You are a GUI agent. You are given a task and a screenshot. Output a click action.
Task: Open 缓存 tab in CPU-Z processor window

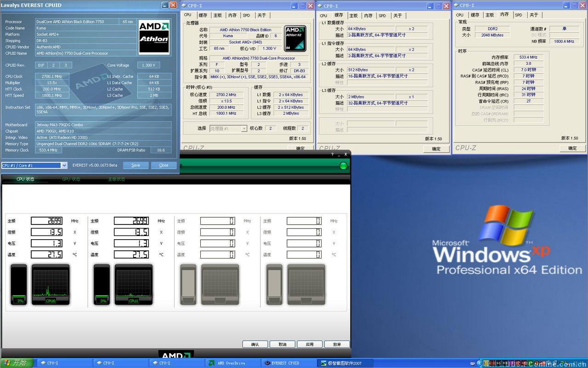click(203, 15)
